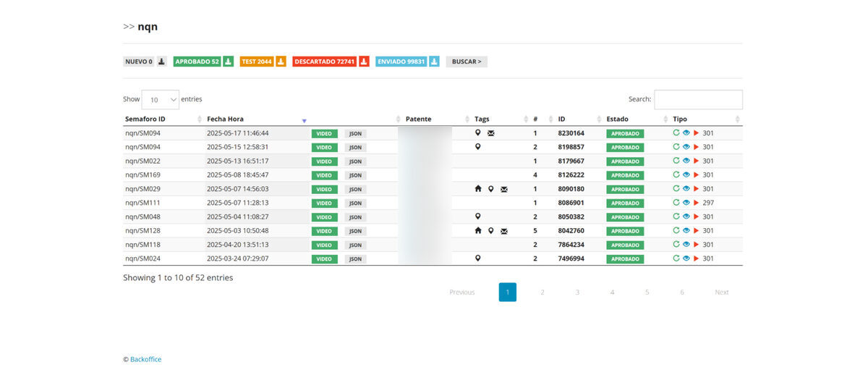The height and width of the screenshot is (370, 868).
Task: Open the Show entries count dropdown
Action: [x=161, y=100]
